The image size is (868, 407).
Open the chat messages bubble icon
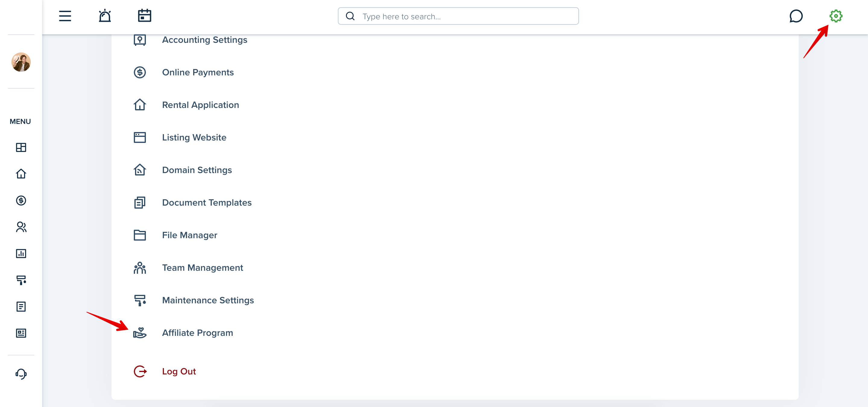tap(796, 16)
